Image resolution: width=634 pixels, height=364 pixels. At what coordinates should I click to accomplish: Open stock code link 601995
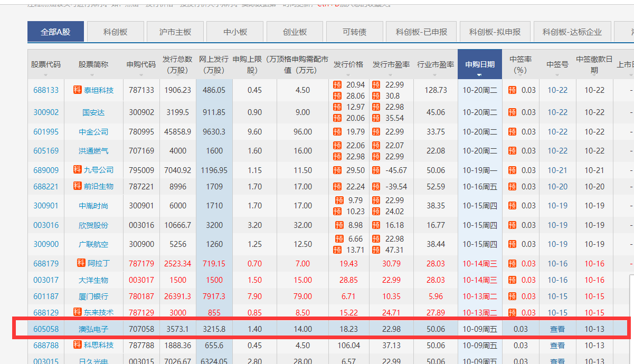pyautogui.click(x=46, y=132)
